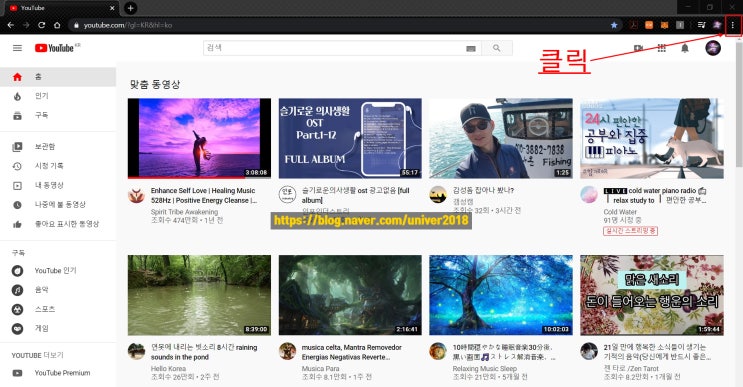Click the 실시간 스트리밍 중 live badge

630,231
